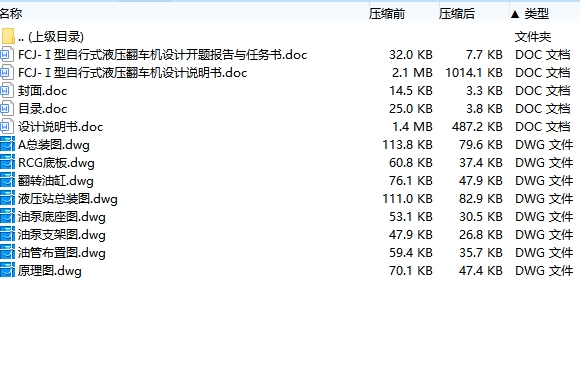Select file name 原理图.dwg

(x=50, y=271)
